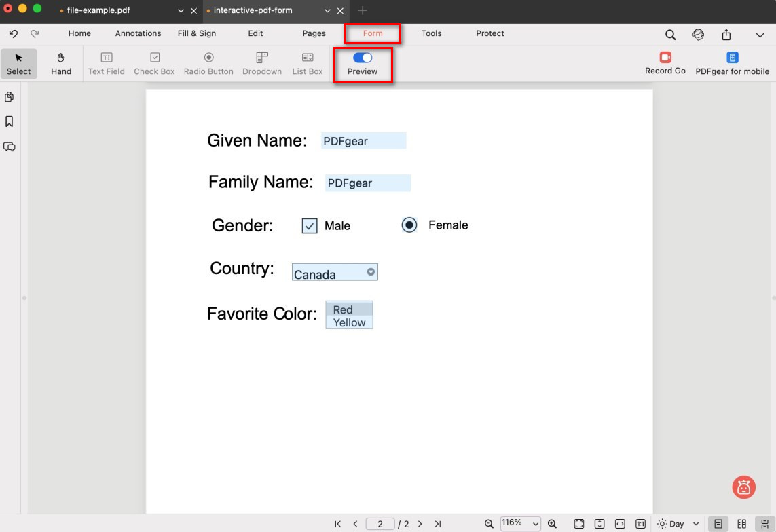Select the Hand tool
This screenshot has width=776, height=532.
(61, 64)
